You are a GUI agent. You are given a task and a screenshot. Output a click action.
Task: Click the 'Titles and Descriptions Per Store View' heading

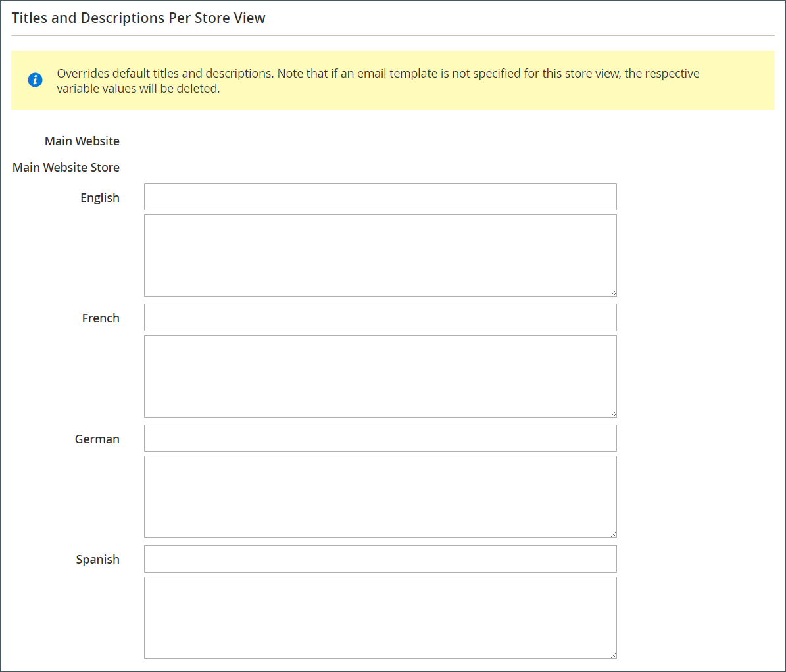tap(138, 18)
